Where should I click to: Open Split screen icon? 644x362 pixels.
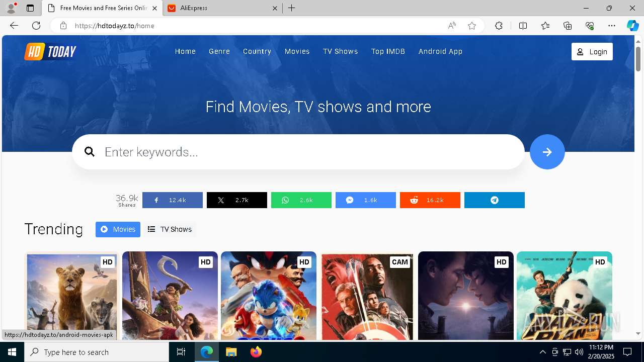tap(523, 26)
